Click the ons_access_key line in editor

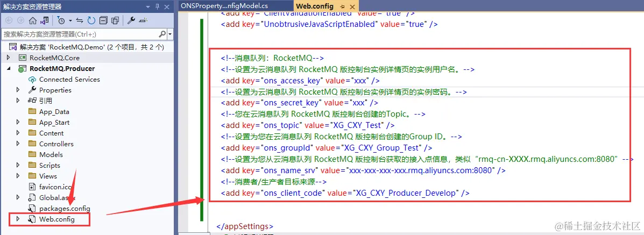click(300, 81)
